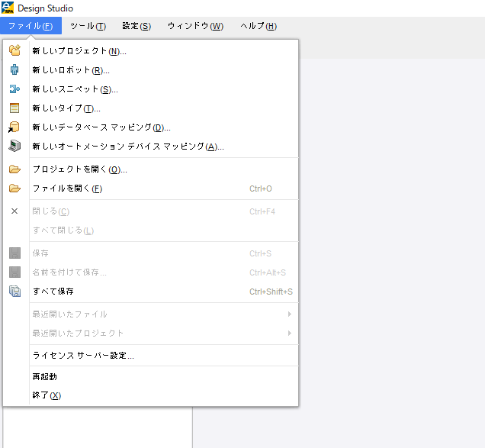Select すべて保存 menu entry
The width and height of the screenshot is (485, 448).
click(x=151, y=292)
